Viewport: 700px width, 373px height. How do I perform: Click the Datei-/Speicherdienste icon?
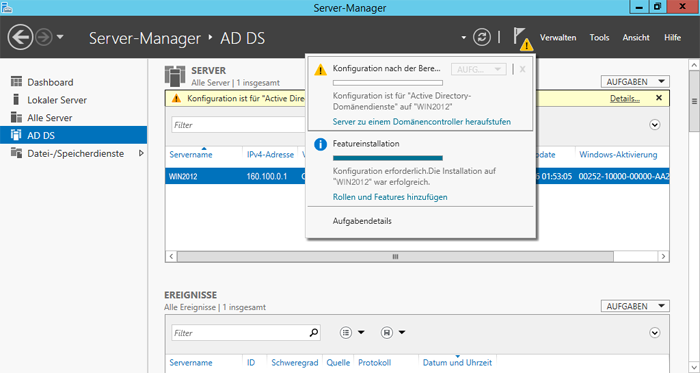coord(16,153)
